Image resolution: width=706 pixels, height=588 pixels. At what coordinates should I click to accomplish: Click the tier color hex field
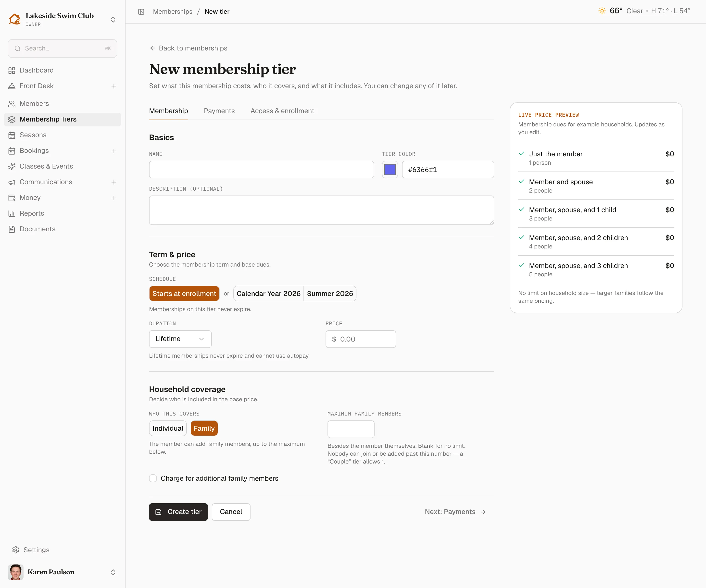[448, 170]
